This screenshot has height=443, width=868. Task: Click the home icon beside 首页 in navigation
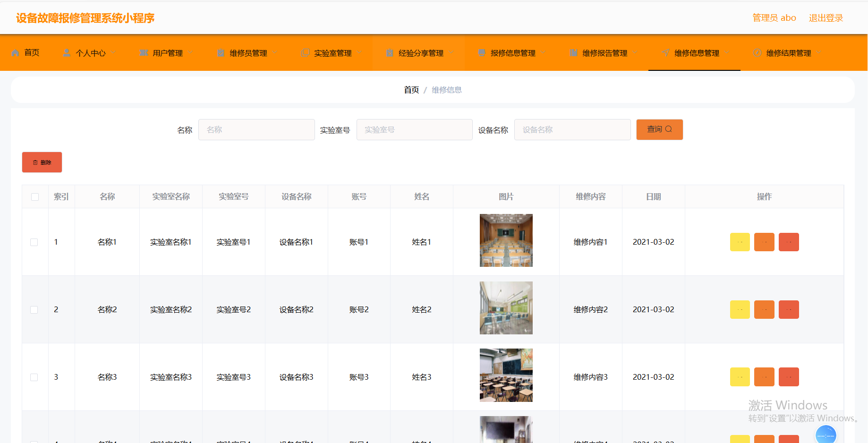[16, 53]
